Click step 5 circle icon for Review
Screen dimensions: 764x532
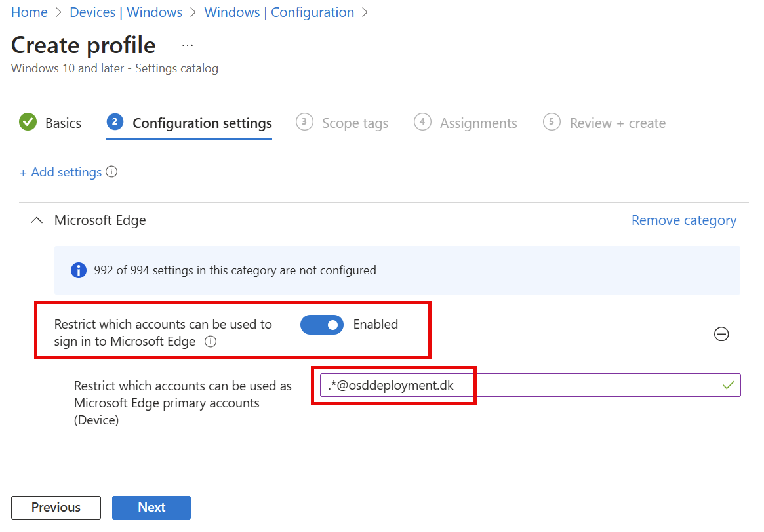pos(552,122)
